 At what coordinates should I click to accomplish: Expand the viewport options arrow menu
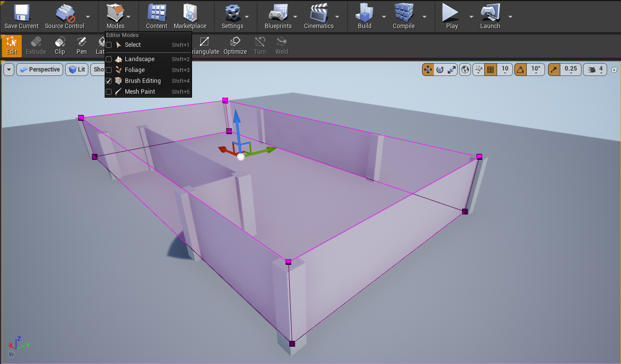click(x=9, y=70)
